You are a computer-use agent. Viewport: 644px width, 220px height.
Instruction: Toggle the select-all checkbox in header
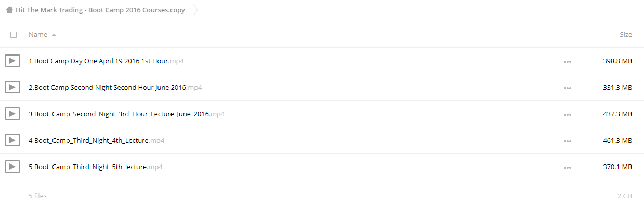click(14, 35)
